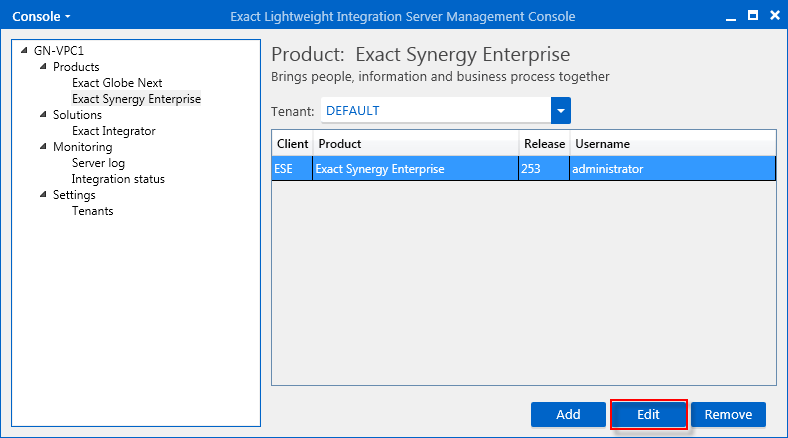Open the Tenants settings
788x438 pixels.
pyautogui.click(x=92, y=211)
